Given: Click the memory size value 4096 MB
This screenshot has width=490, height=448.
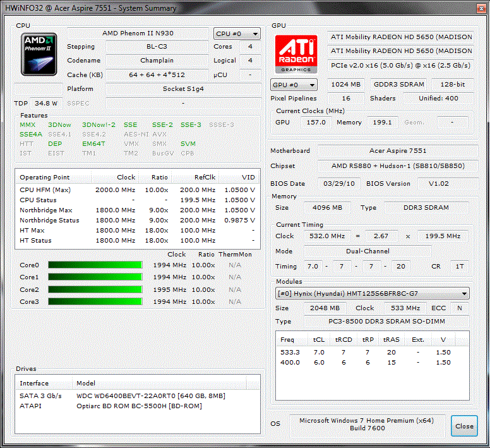Looking at the screenshot, I should [327, 208].
